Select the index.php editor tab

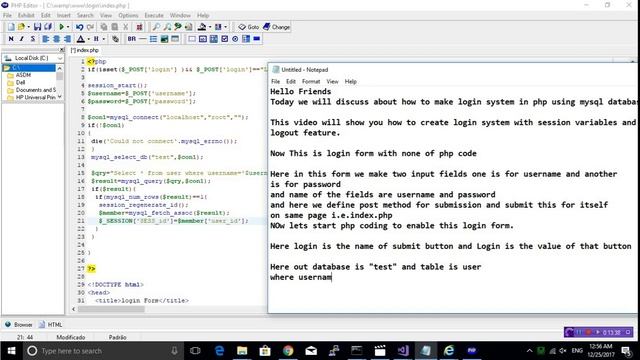85,50
